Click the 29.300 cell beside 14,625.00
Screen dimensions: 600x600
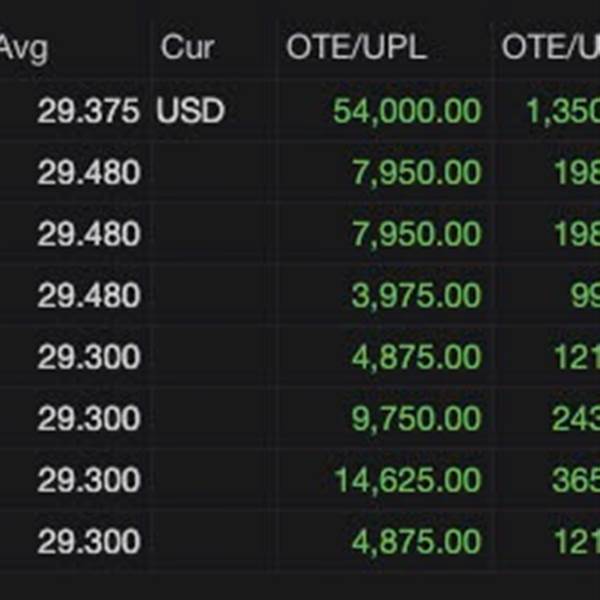point(89,479)
